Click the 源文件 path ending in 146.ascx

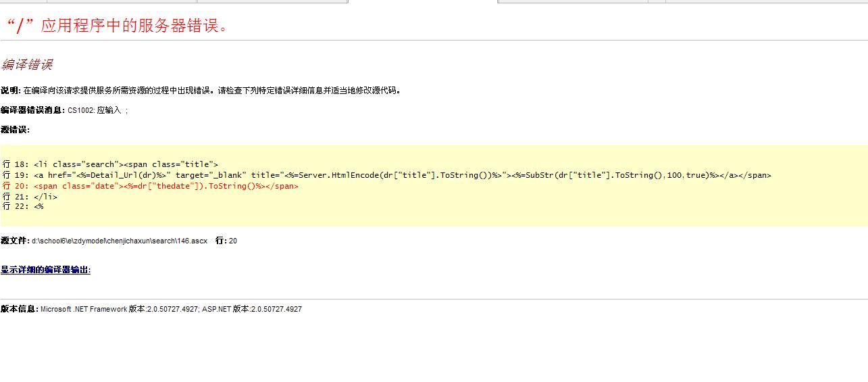pyautogui.click(x=120, y=241)
